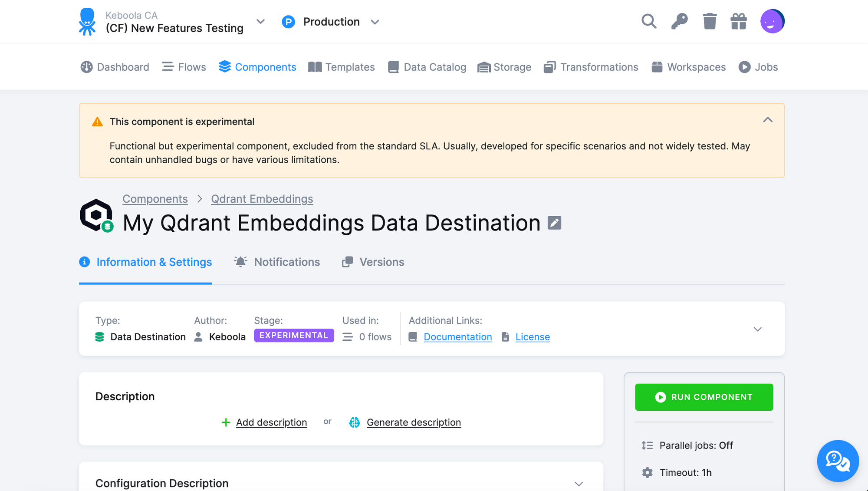The height and width of the screenshot is (491, 868).
Task: Expand the Configuration Description section
Action: (x=579, y=484)
